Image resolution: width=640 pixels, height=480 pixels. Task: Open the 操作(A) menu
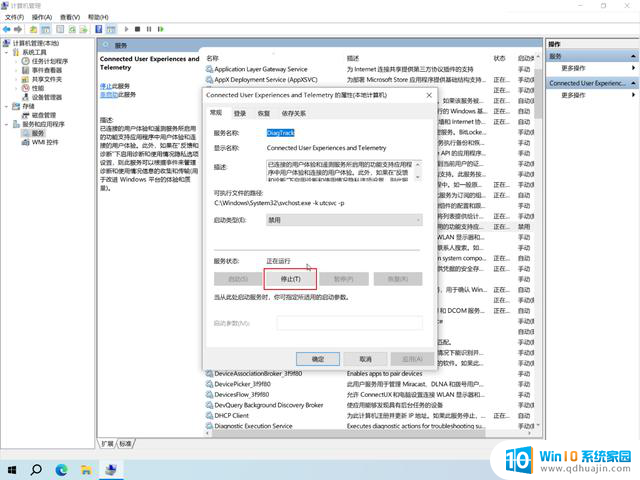[x=42, y=17]
